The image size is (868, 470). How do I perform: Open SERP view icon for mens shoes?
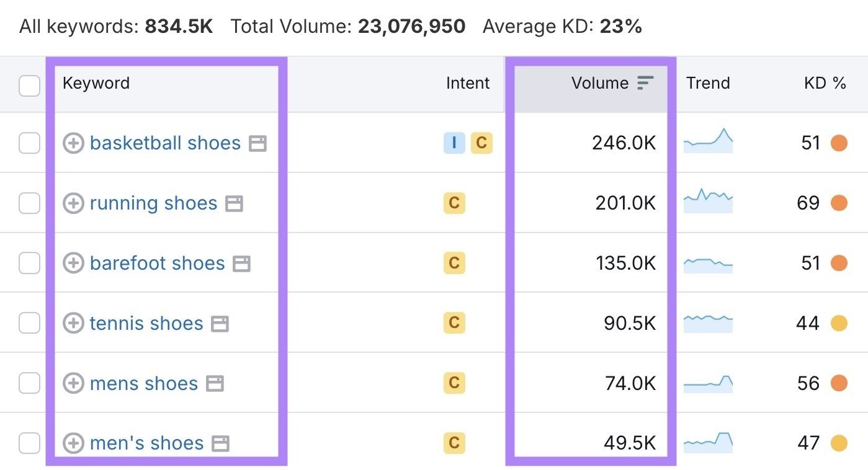tap(215, 384)
